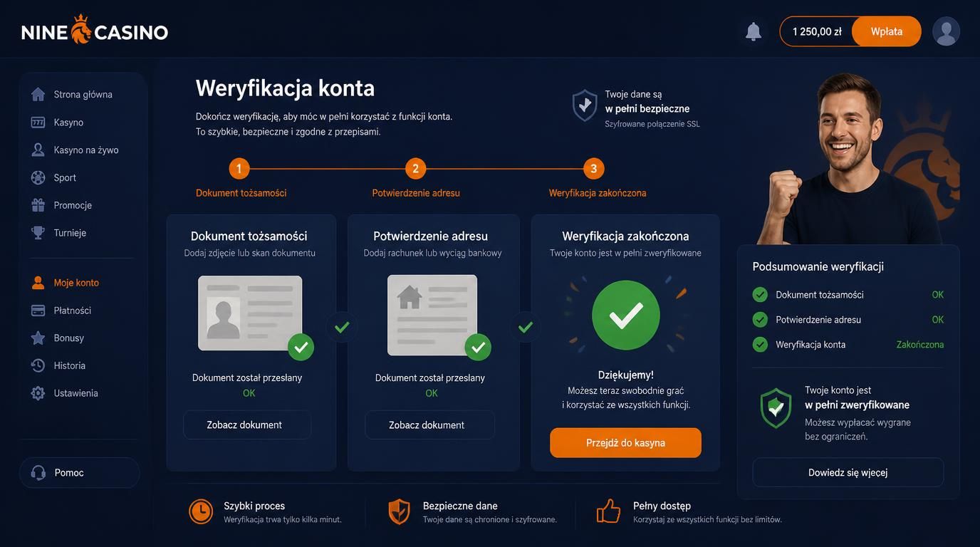980x547 pixels.
Task: Open the Pomoc help button
Action: tap(80, 473)
